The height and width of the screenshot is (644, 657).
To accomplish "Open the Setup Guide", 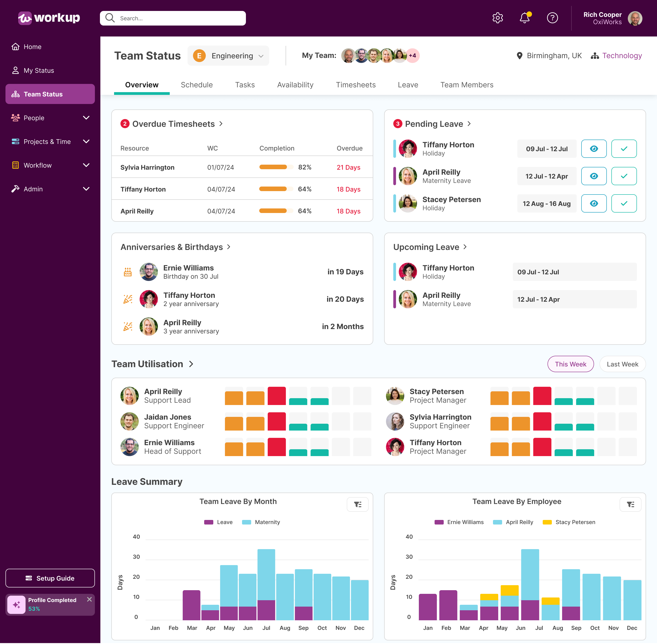I will coord(50,578).
